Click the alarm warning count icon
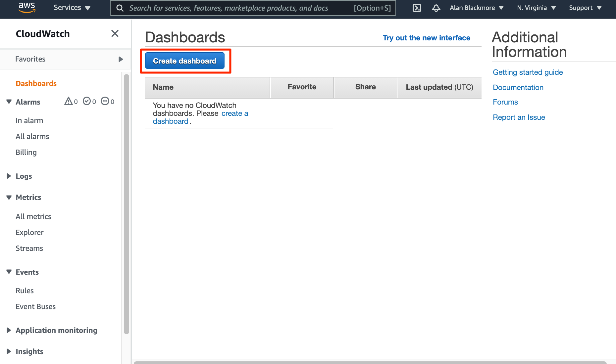This screenshot has height=364, width=616. pos(68,101)
